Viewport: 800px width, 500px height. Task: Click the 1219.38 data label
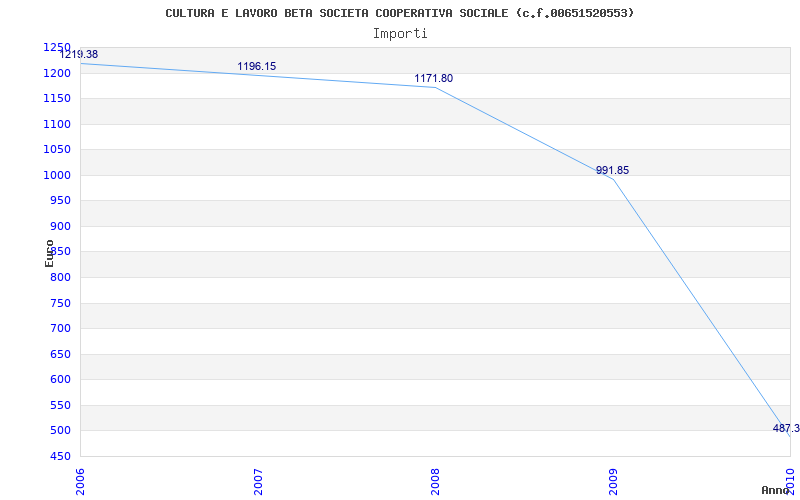pos(79,54)
